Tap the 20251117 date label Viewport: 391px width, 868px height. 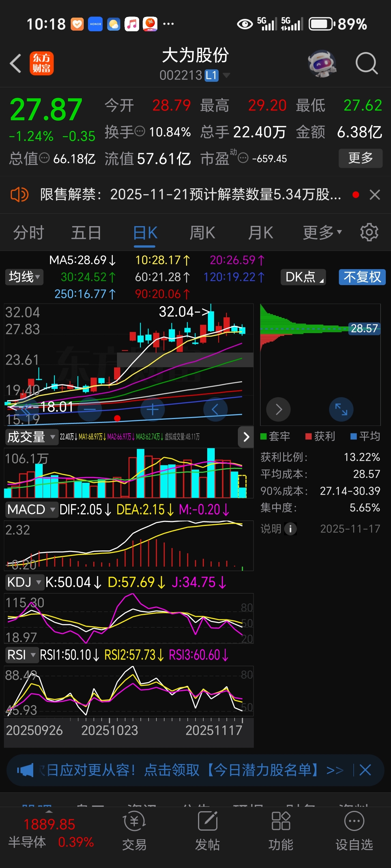tap(214, 730)
